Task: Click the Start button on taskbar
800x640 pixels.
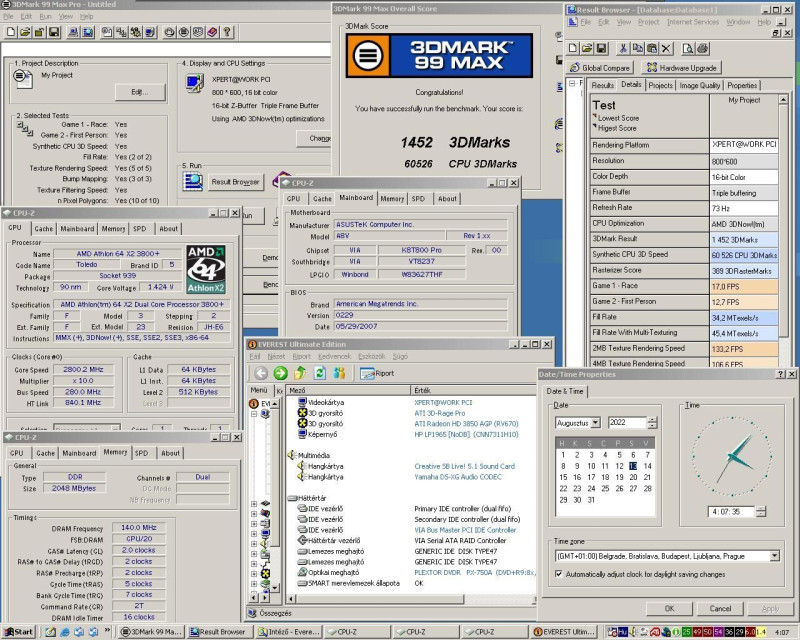Action: point(19,632)
